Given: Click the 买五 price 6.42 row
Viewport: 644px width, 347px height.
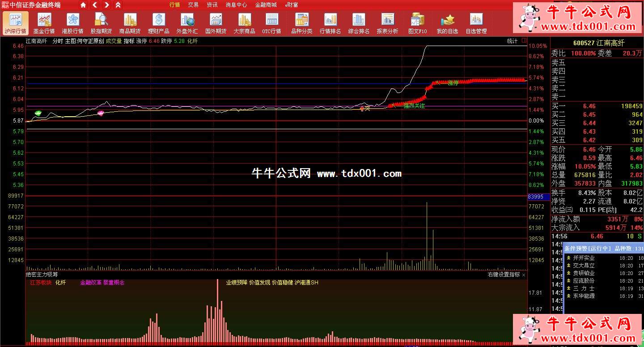Looking at the screenshot, I should coord(597,140).
